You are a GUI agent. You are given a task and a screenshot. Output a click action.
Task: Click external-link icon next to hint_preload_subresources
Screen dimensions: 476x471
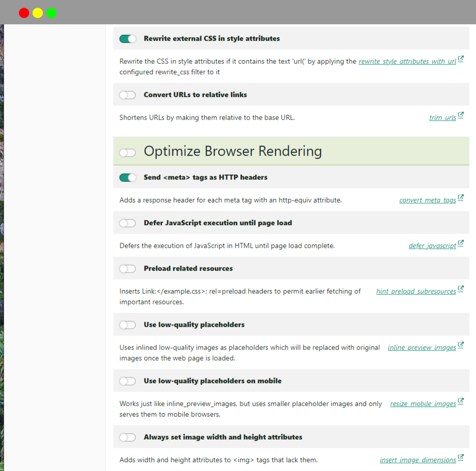pos(460,289)
